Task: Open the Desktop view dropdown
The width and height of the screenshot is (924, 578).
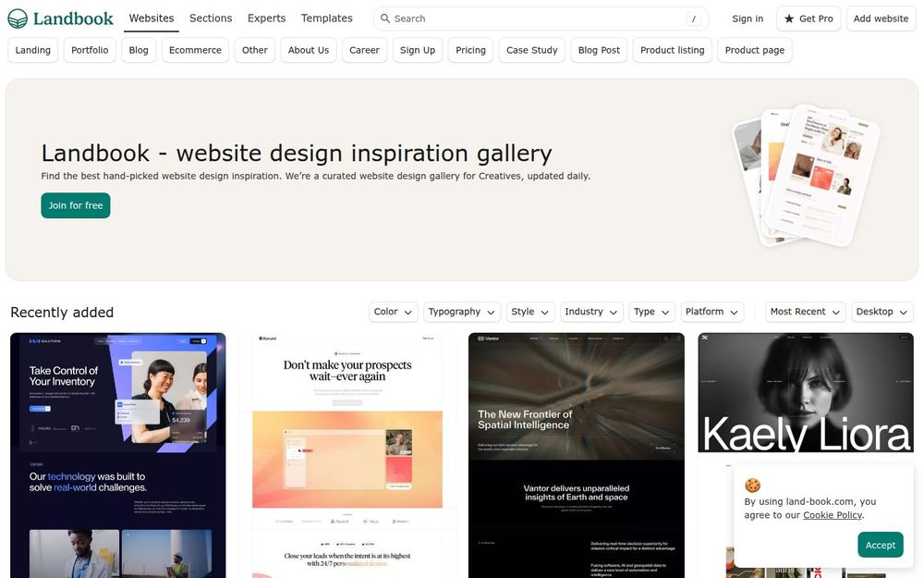Action: coord(882,312)
